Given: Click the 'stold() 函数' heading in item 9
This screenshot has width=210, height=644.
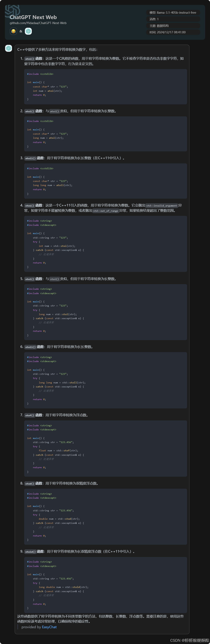Looking at the screenshot, I should (34, 551).
